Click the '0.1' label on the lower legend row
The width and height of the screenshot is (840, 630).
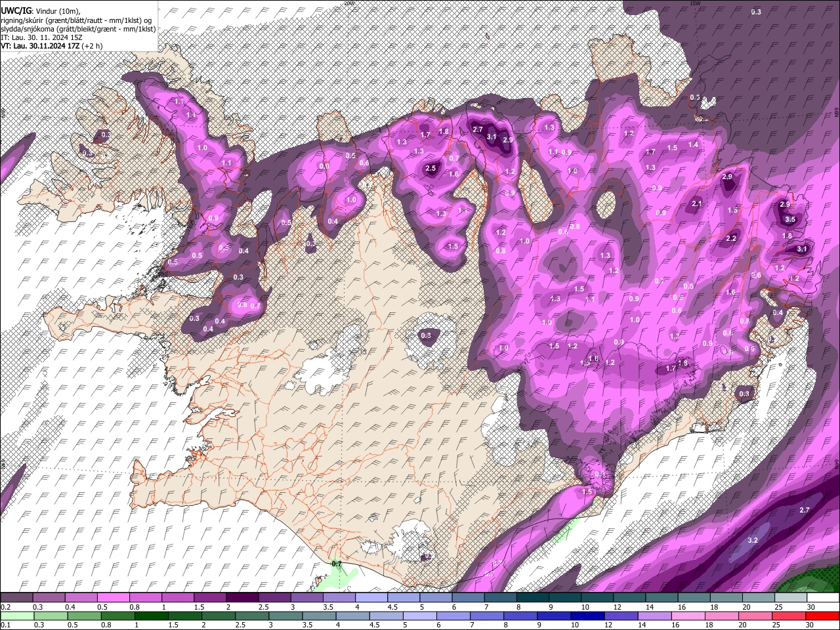coord(5,625)
